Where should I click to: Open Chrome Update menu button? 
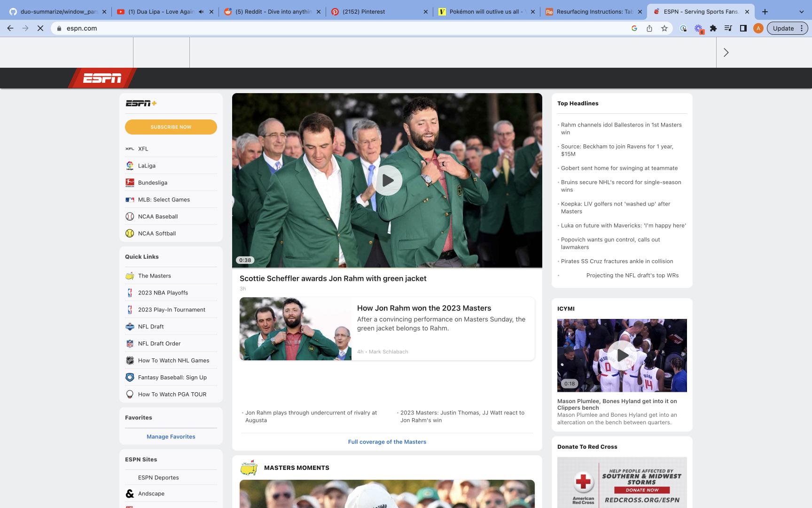787,28
